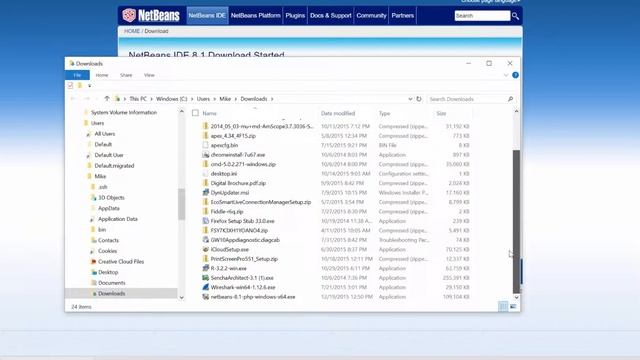Select the GW10Appdiagnostic.diagcab file icon
Screen dimensions: 640x360
(206, 240)
